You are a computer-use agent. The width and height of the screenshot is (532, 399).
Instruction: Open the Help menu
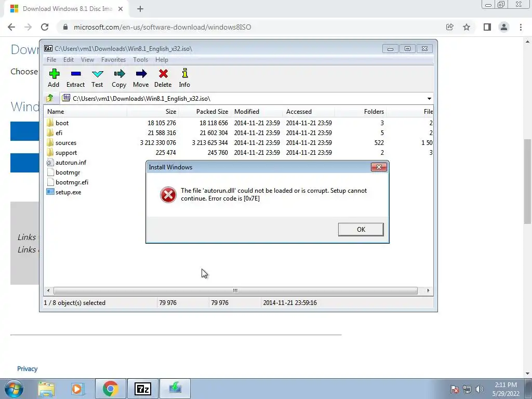click(162, 60)
